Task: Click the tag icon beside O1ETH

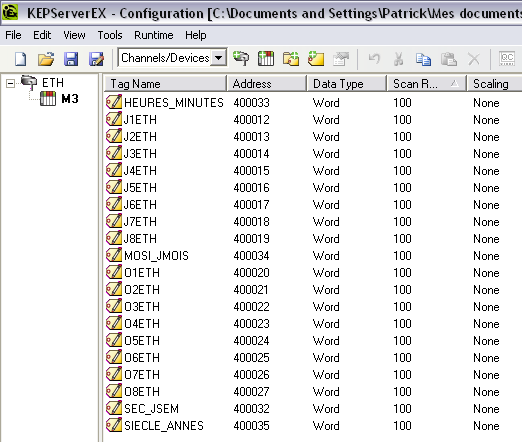Action: coord(114,272)
